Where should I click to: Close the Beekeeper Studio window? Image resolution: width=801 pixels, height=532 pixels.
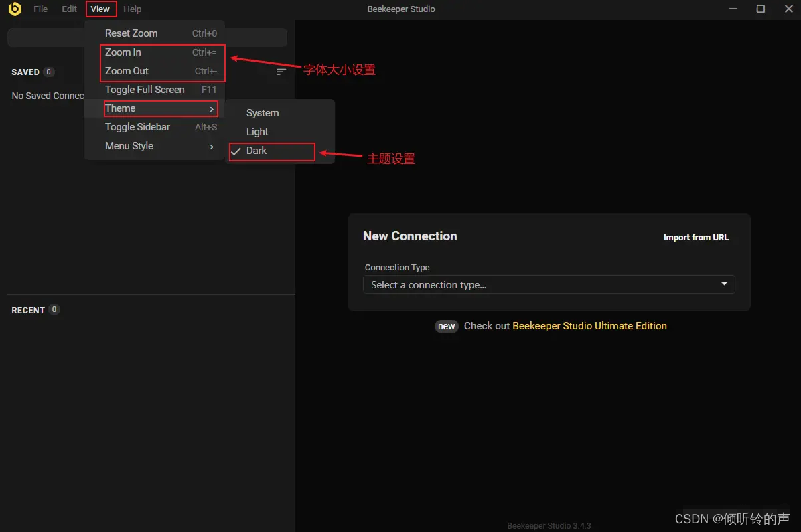pos(788,9)
